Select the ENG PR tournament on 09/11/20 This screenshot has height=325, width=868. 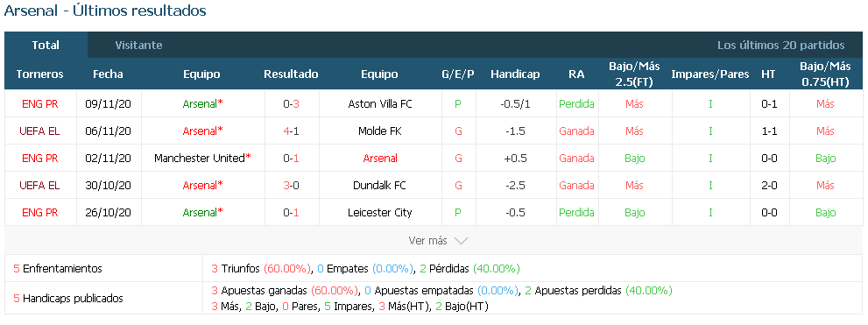pyautogui.click(x=40, y=103)
